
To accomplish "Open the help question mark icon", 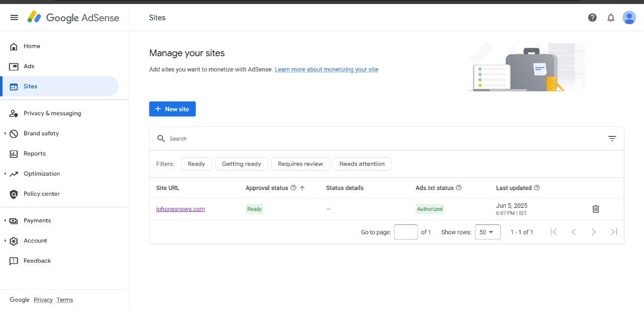I will pos(592,18).
